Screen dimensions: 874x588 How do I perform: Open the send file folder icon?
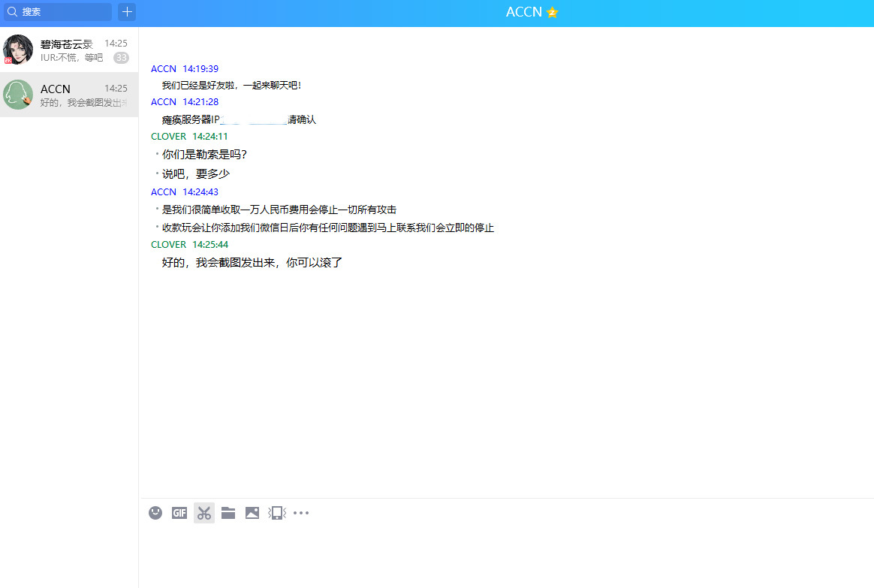point(228,513)
